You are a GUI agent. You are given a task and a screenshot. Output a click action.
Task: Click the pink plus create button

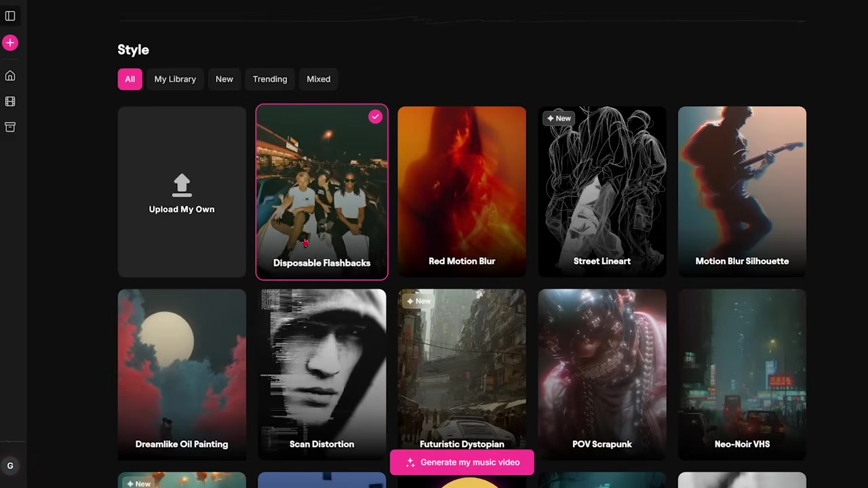click(x=10, y=43)
